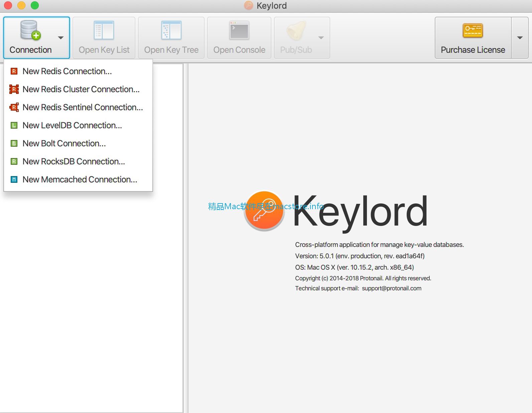
Task: Click the Redis Cluster icon
Action: click(x=14, y=89)
